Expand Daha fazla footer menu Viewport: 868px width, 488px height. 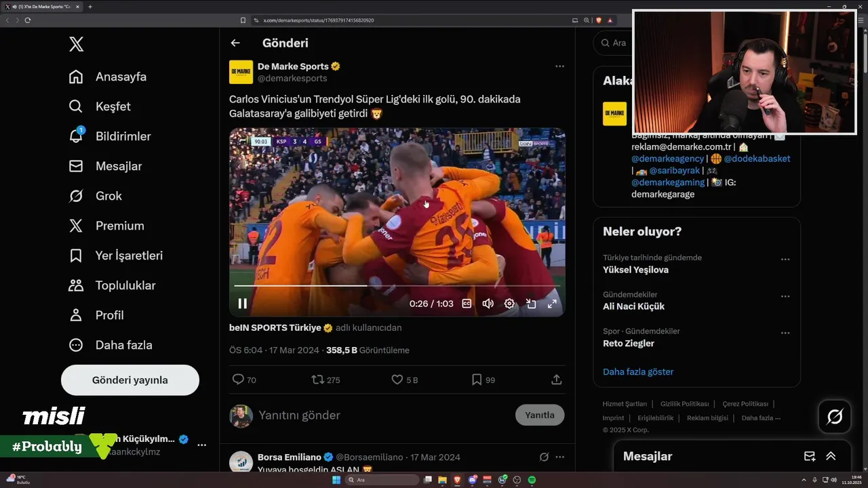(x=761, y=418)
